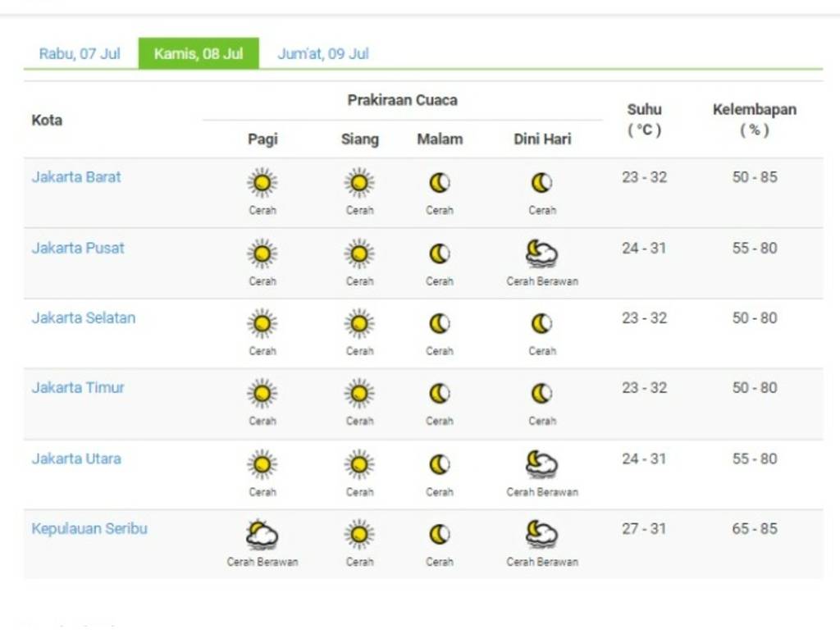The image size is (840, 630).
Task: Switch to the Jum'at, 09 Jul tab
Action: click(x=323, y=54)
